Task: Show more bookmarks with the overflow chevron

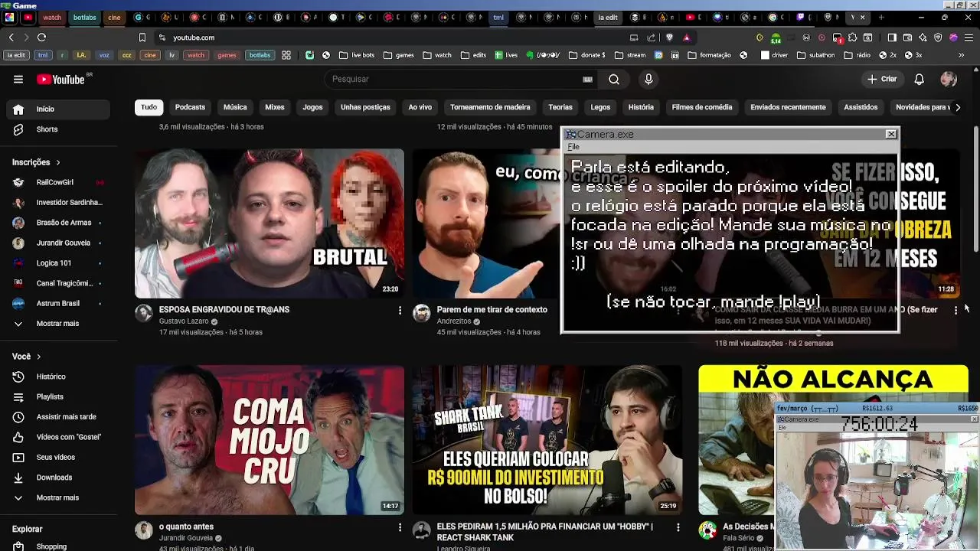Action: (961, 55)
